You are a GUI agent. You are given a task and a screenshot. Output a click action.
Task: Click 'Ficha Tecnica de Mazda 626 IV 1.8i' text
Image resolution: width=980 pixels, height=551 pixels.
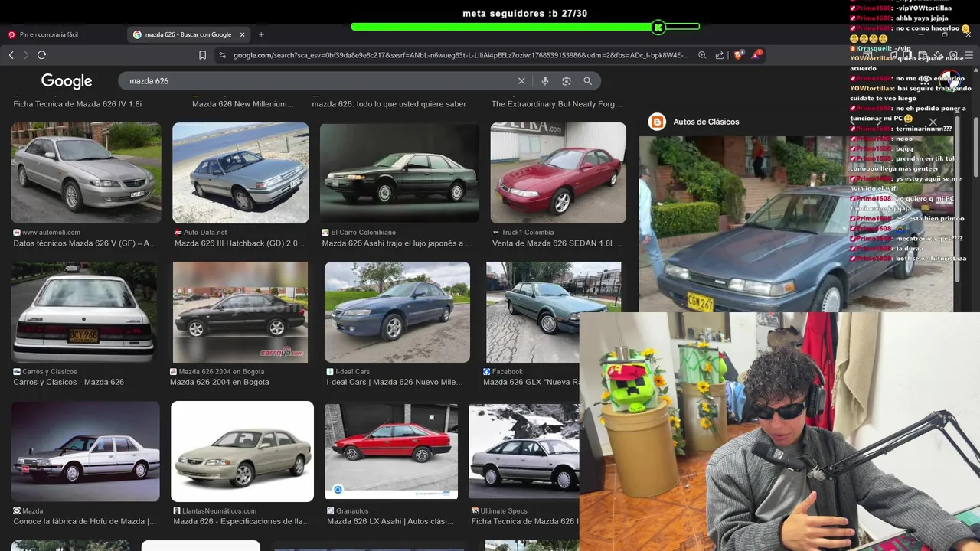77,104
